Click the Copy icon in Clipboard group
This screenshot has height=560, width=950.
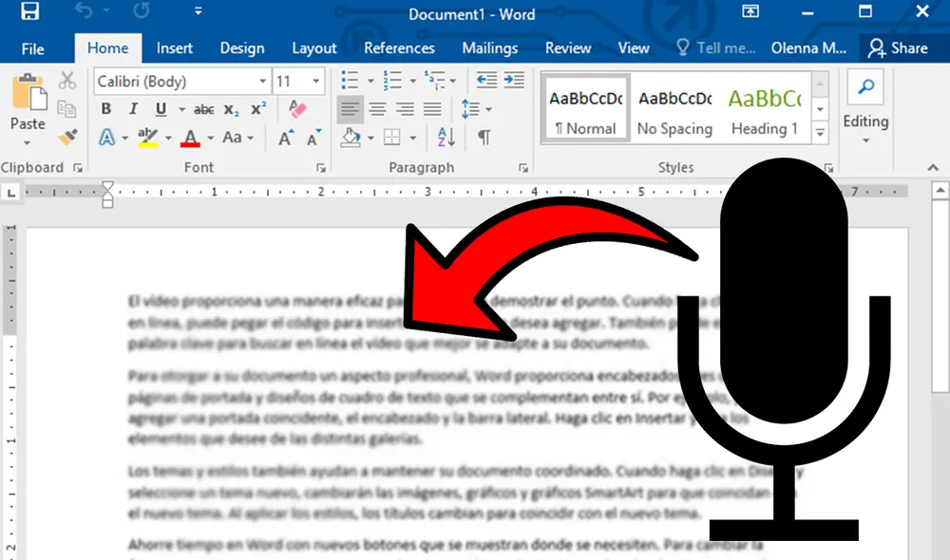coord(68,109)
